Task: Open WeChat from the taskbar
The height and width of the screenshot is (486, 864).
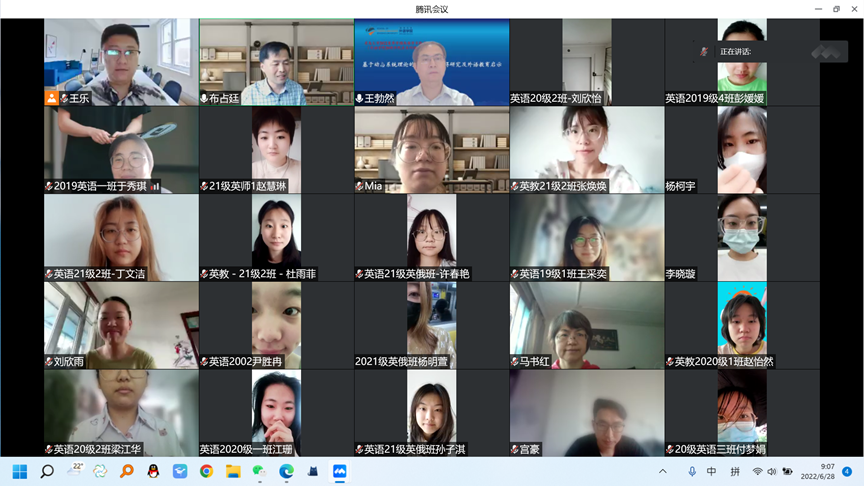Action: (x=259, y=471)
